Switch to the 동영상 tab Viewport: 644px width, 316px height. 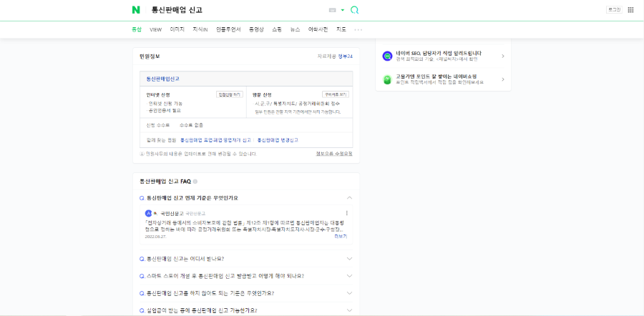[x=256, y=29]
